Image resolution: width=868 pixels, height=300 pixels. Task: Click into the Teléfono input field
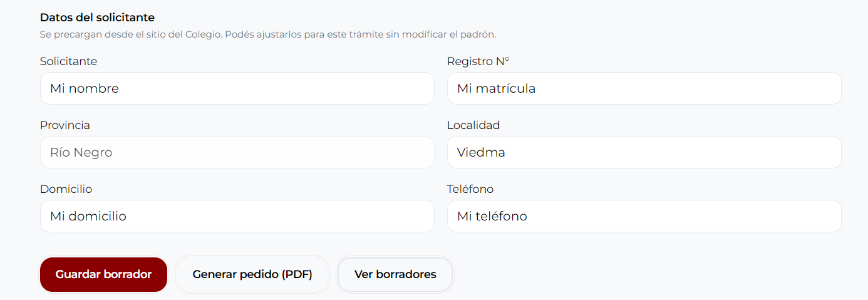tap(644, 216)
